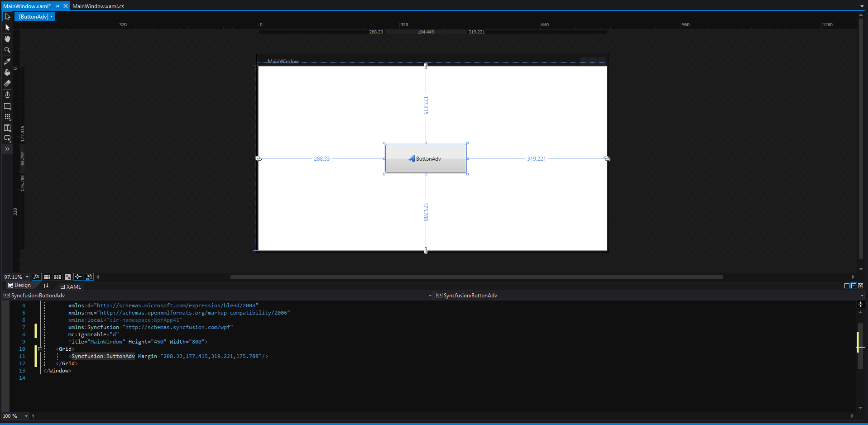Toggle the artboard checkerboard background
The width and height of the screenshot is (868, 425).
[68, 277]
